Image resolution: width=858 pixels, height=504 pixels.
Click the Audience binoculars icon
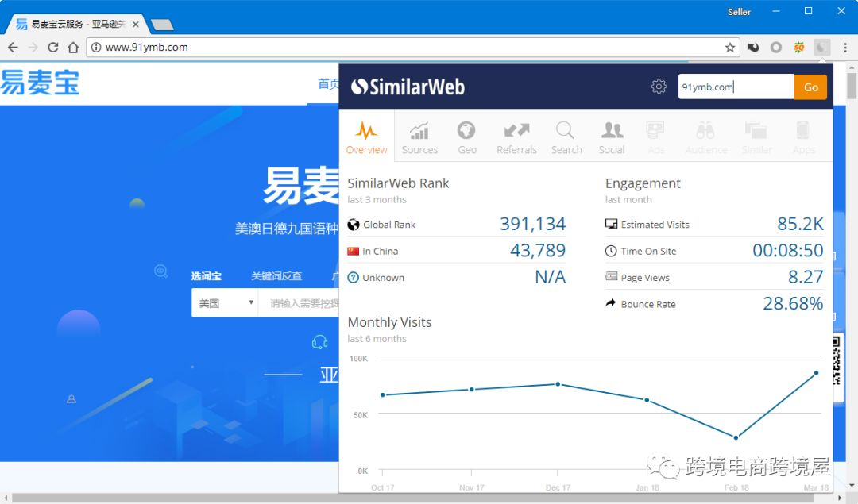[x=706, y=131]
